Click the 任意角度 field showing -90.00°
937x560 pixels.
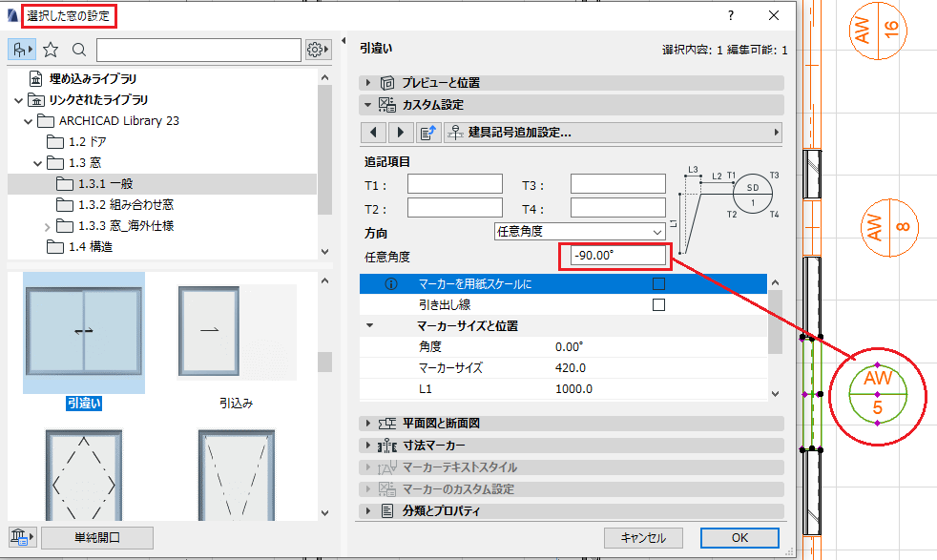tap(618, 256)
